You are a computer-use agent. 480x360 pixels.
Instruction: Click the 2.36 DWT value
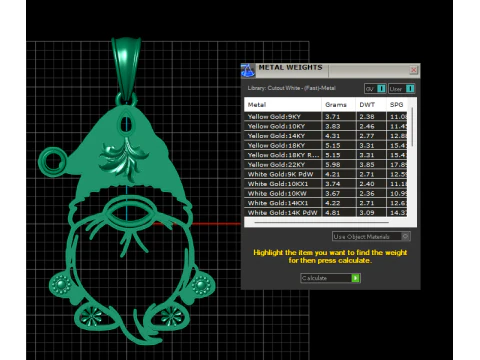point(367,194)
